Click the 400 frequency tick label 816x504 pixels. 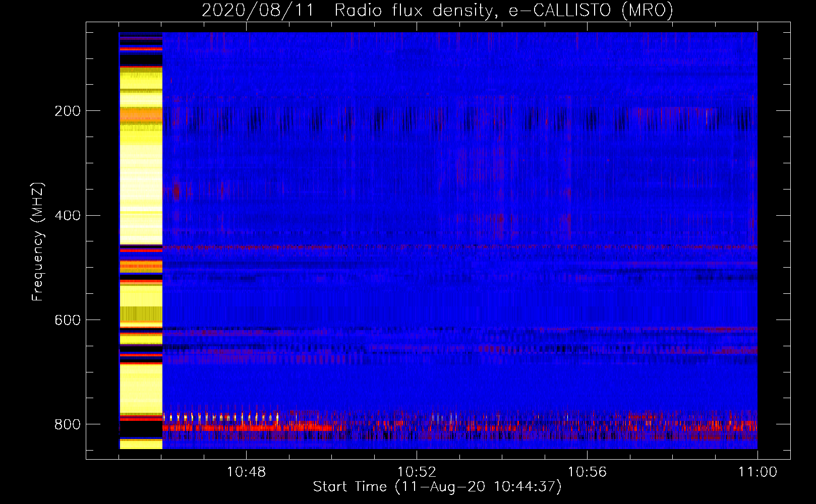[68, 215]
